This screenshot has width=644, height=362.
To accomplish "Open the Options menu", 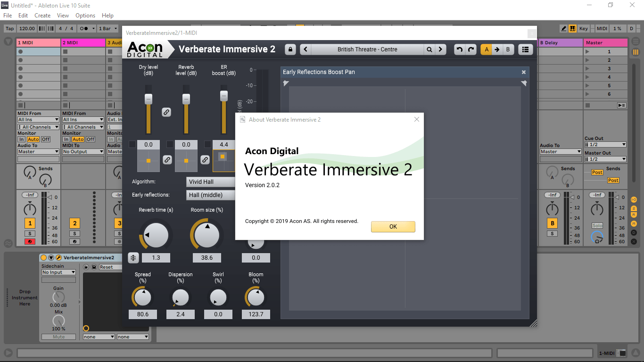I will click(85, 16).
